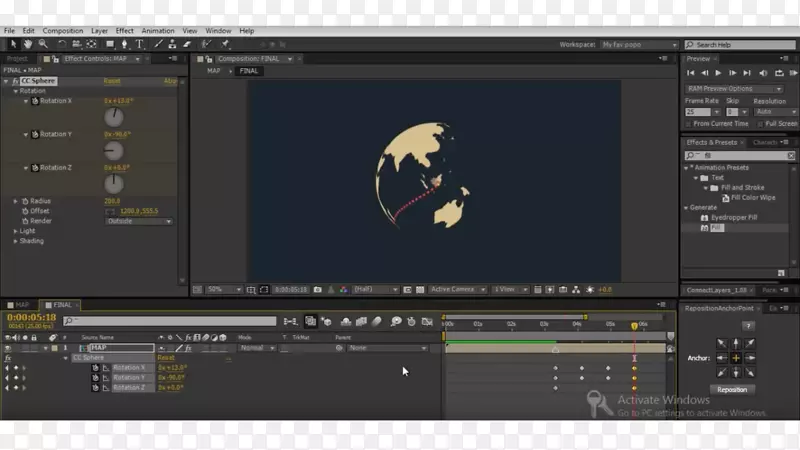
Task: Reset exposure icon in viewer footer
Action: click(x=590, y=289)
